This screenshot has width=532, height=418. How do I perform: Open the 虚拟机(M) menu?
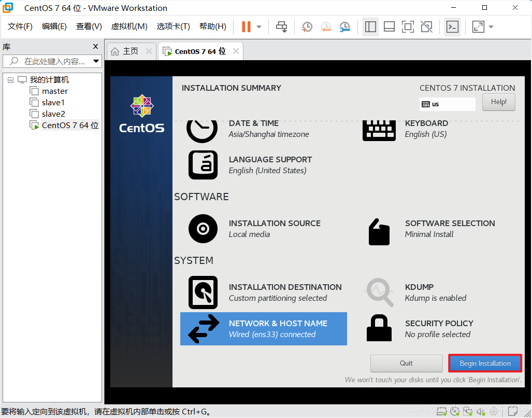click(130, 26)
